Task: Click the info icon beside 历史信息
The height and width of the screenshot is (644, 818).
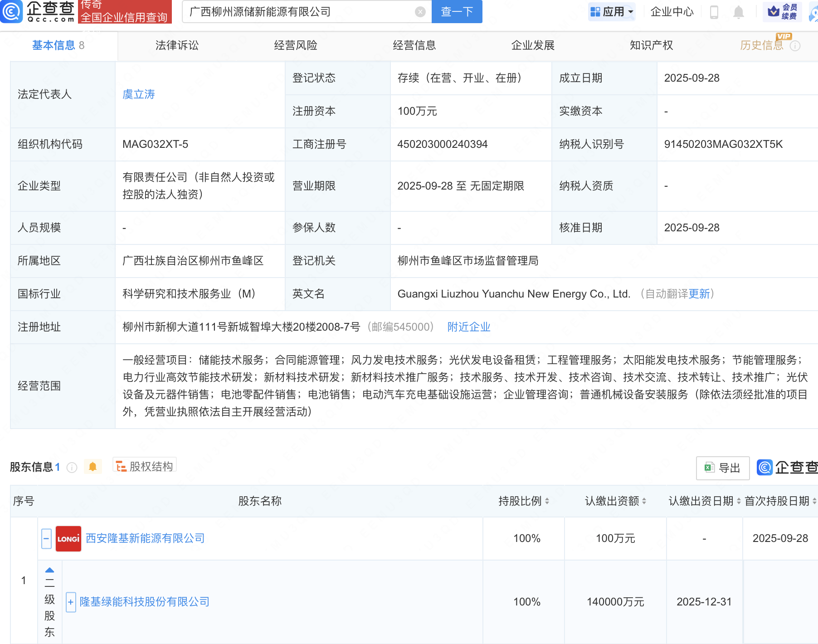Action: click(795, 46)
